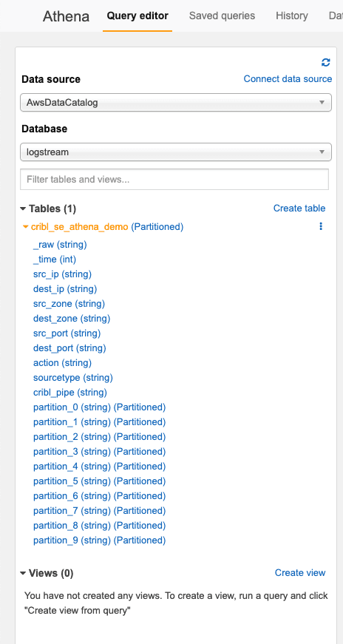Click the partition_4 (string) column
Image resolution: width=343 pixels, height=644 pixels.
tap(99, 467)
